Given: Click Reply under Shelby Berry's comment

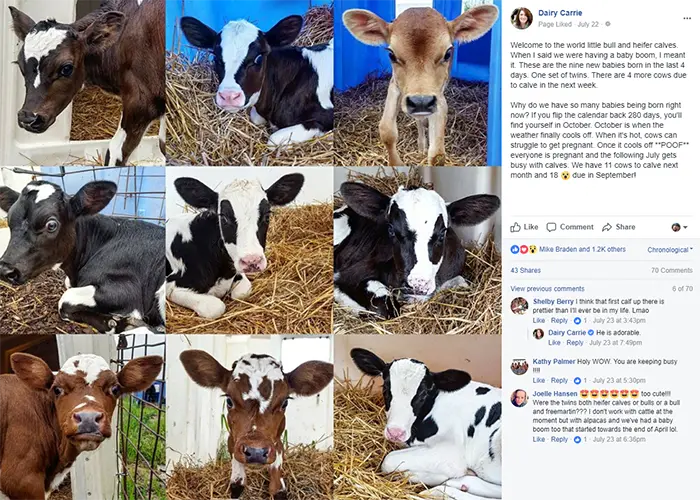Looking at the screenshot, I should click(x=559, y=321).
